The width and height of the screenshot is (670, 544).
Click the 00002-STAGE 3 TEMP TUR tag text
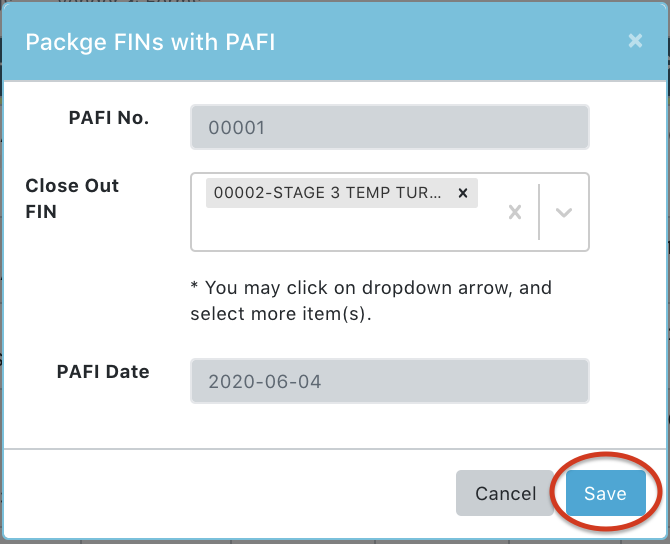tap(327, 193)
